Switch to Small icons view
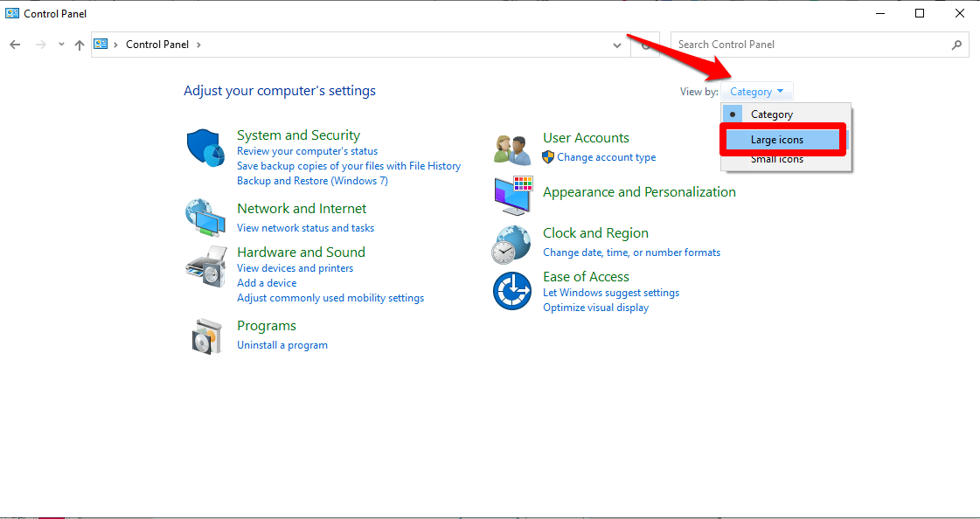 [777, 159]
